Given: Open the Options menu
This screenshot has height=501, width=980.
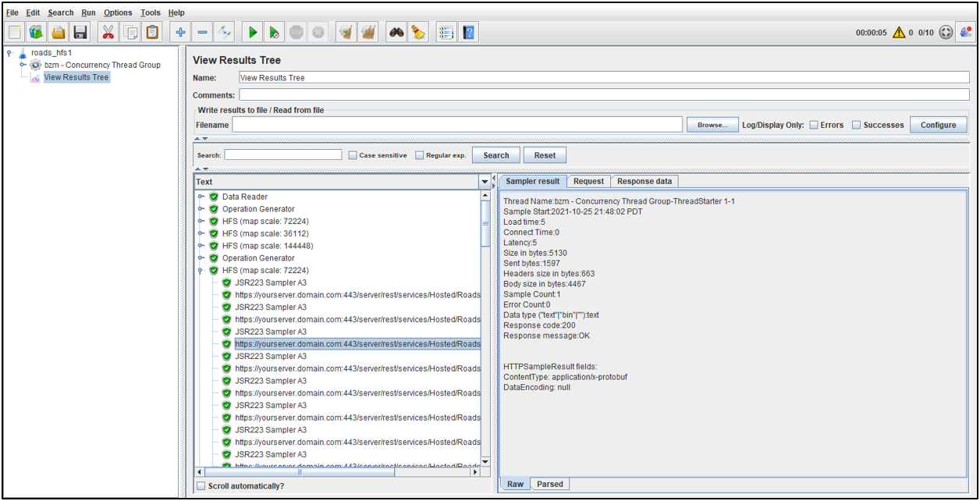Looking at the screenshot, I should (x=118, y=12).
